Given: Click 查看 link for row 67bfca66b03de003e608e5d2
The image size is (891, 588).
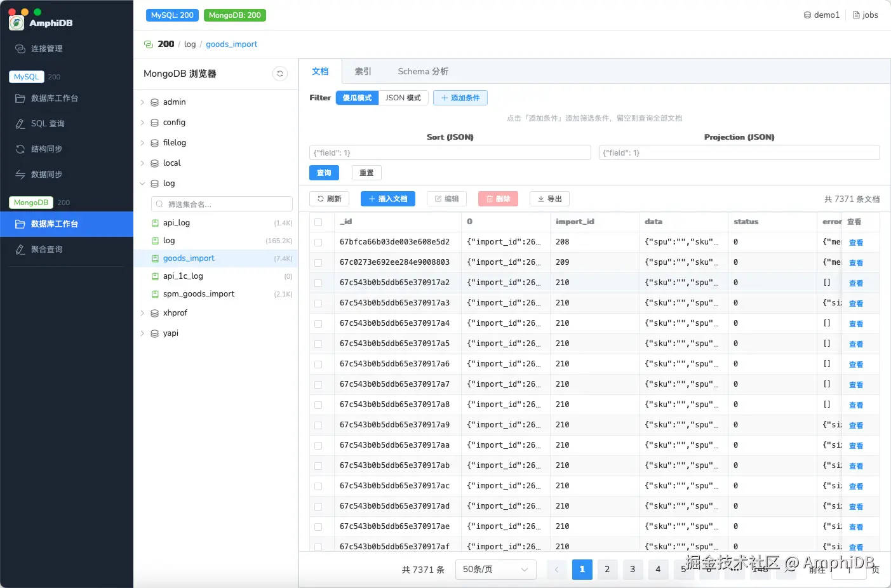Looking at the screenshot, I should pyautogui.click(x=856, y=243).
